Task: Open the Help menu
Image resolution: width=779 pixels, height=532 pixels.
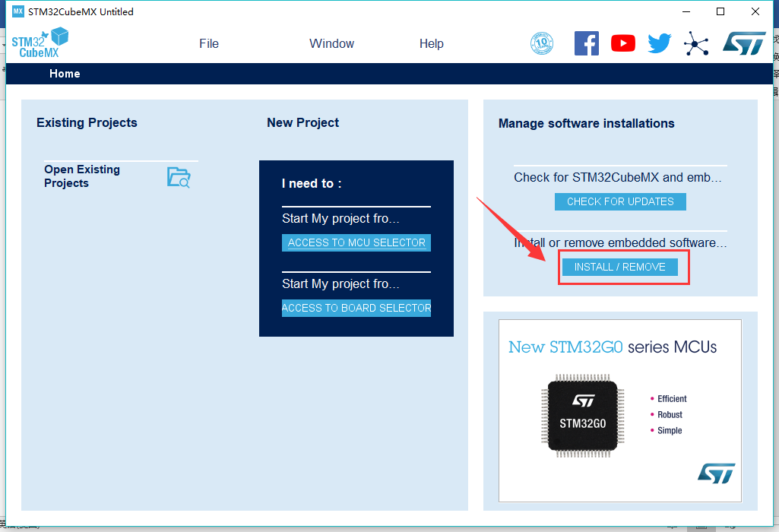Action: (x=431, y=44)
